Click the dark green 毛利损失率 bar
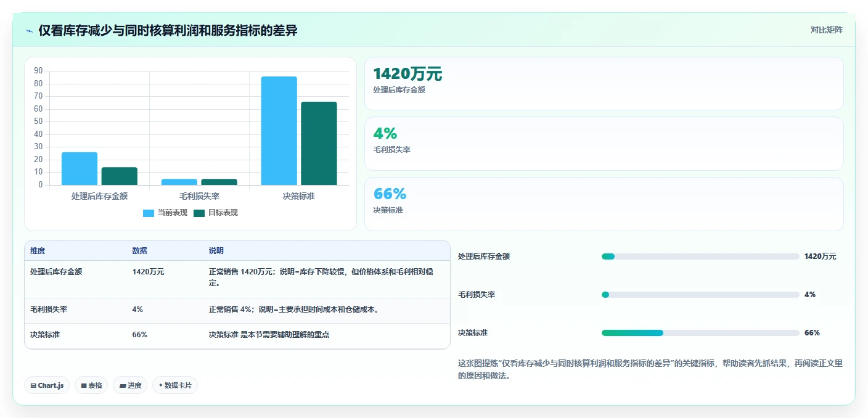868x418 pixels. tap(219, 182)
